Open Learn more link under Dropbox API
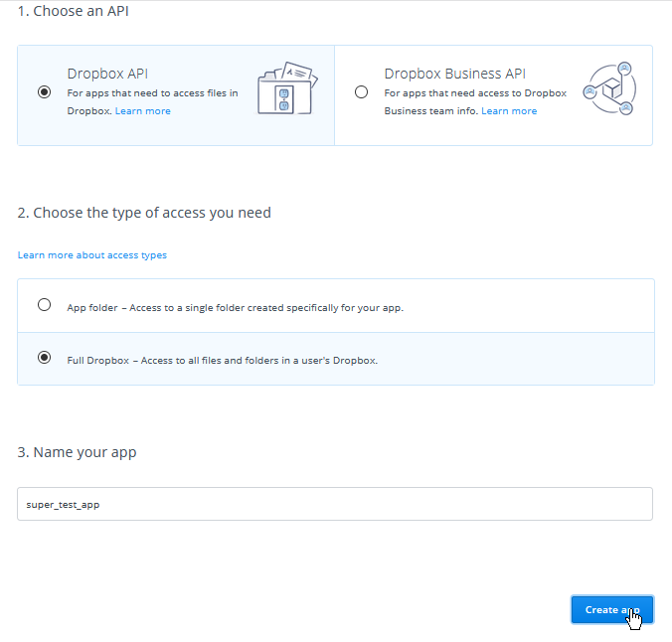The width and height of the screenshot is (672, 642). pyautogui.click(x=143, y=111)
